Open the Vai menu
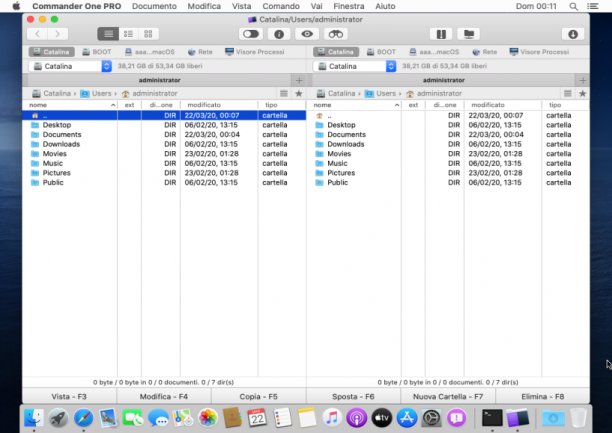 click(317, 6)
